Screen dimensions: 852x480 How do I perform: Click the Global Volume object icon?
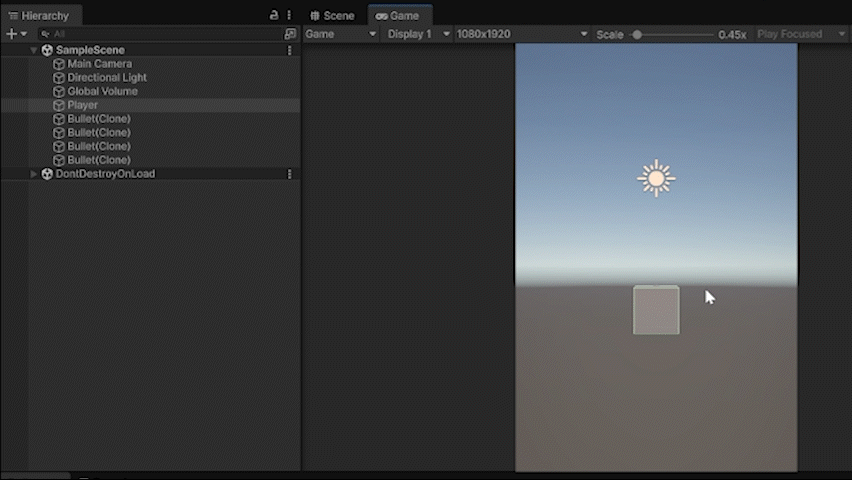click(59, 92)
